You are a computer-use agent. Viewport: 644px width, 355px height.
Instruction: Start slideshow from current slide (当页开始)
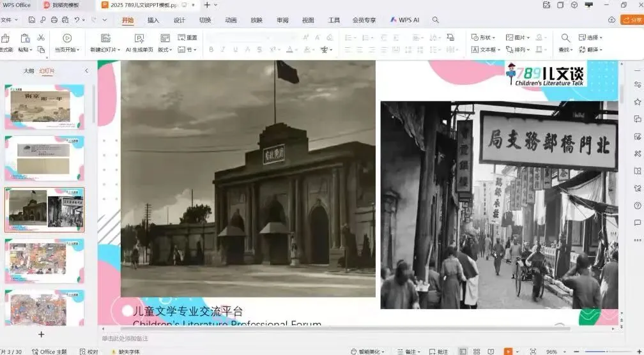click(66, 39)
